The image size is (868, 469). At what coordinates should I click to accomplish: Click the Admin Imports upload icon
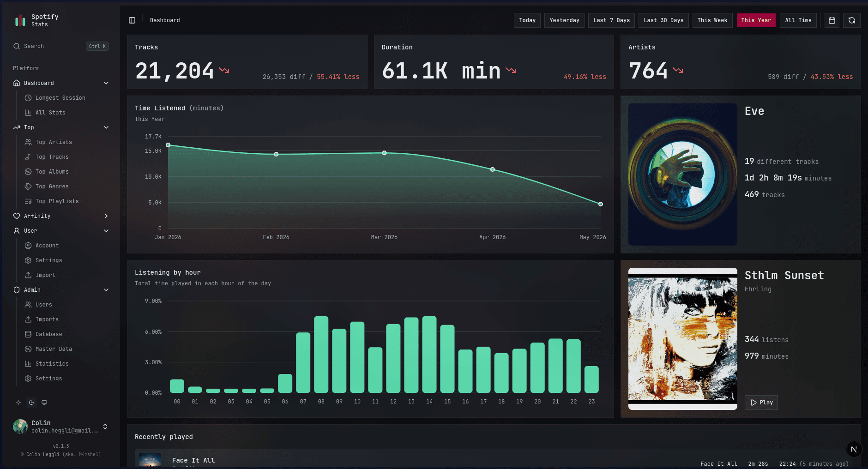tap(28, 319)
